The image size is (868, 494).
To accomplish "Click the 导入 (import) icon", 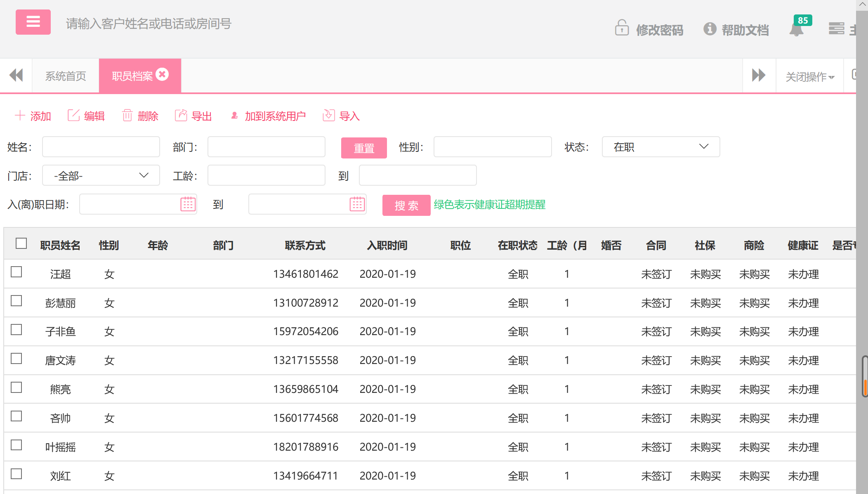I will click(x=328, y=116).
